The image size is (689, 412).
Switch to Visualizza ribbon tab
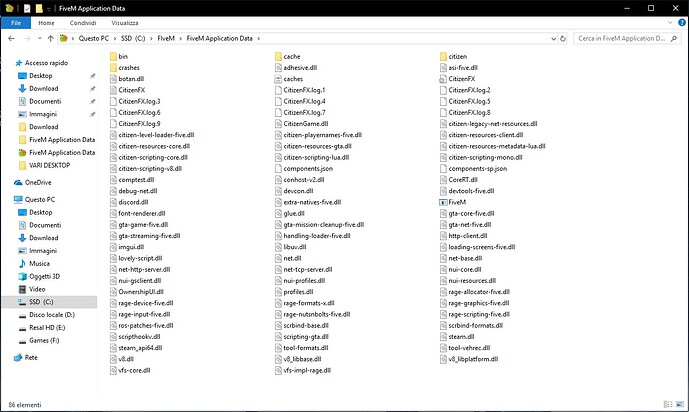pyautogui.click(x=125, y=23)
